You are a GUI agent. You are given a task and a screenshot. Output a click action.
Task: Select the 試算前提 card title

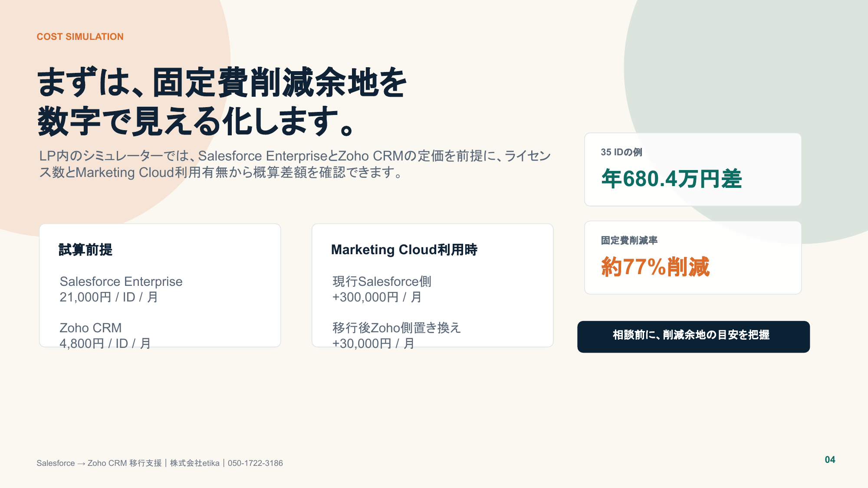coord(85,250)
